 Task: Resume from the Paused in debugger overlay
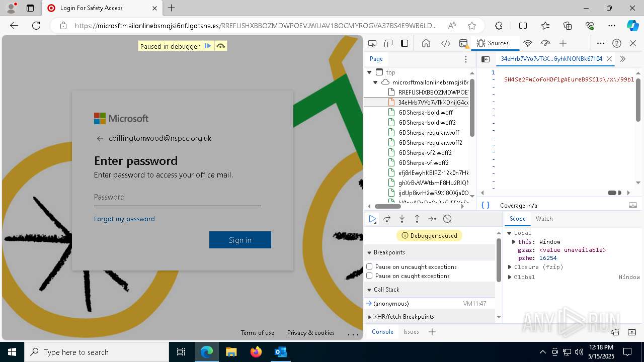click(x=208, y=46)
